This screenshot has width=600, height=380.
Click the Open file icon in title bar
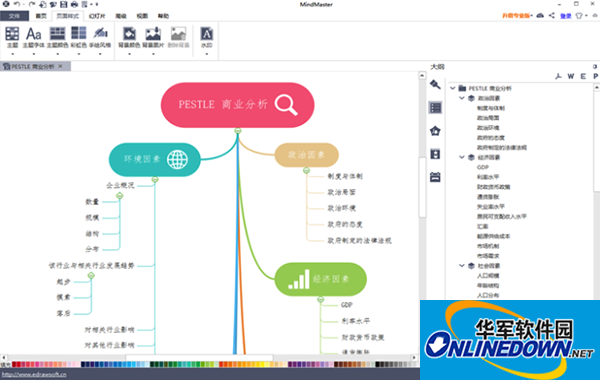click(53, 4)
